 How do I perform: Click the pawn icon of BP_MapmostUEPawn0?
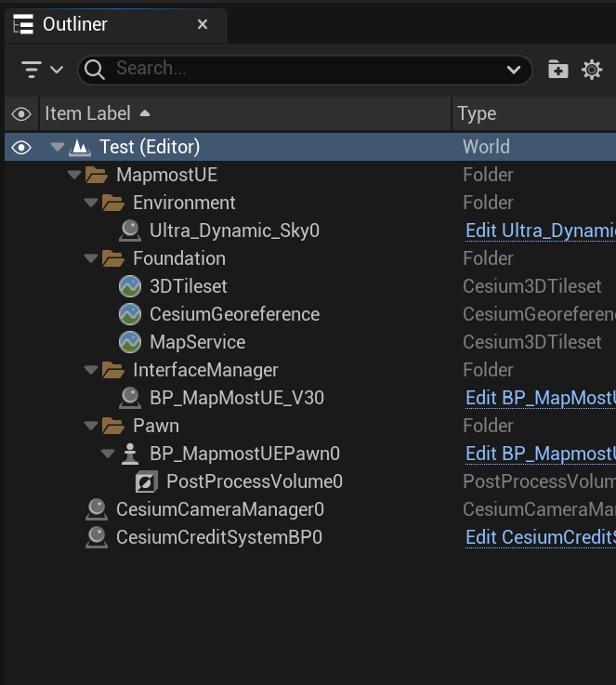tap(130, 454)
